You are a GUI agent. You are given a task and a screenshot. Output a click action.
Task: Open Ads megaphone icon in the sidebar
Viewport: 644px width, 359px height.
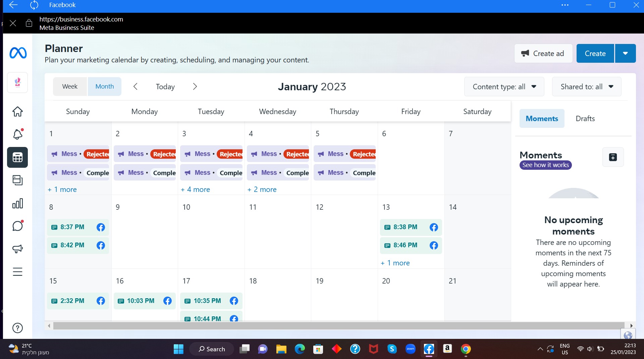pos(17,249)
